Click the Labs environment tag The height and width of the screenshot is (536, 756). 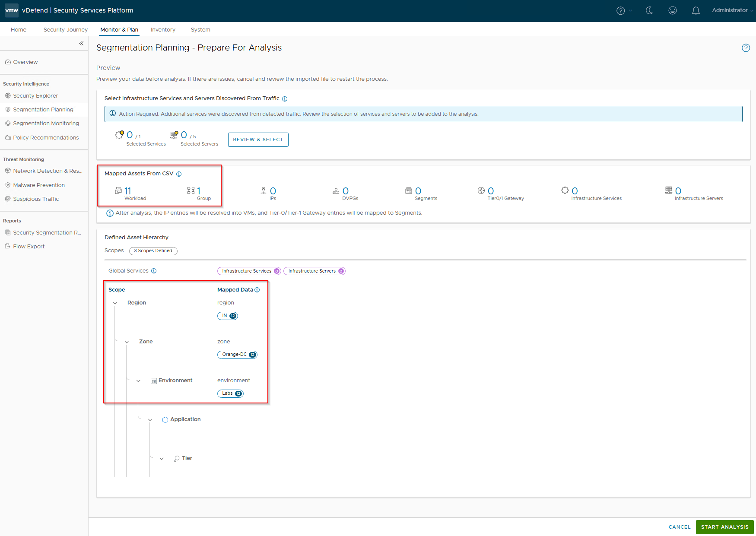(230, 393)
